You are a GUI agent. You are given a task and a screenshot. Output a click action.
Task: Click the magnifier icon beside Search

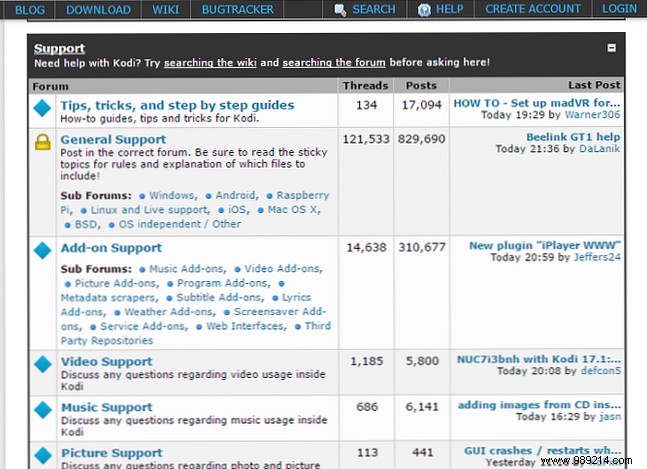pyautogui.click(x=341, y=10)
